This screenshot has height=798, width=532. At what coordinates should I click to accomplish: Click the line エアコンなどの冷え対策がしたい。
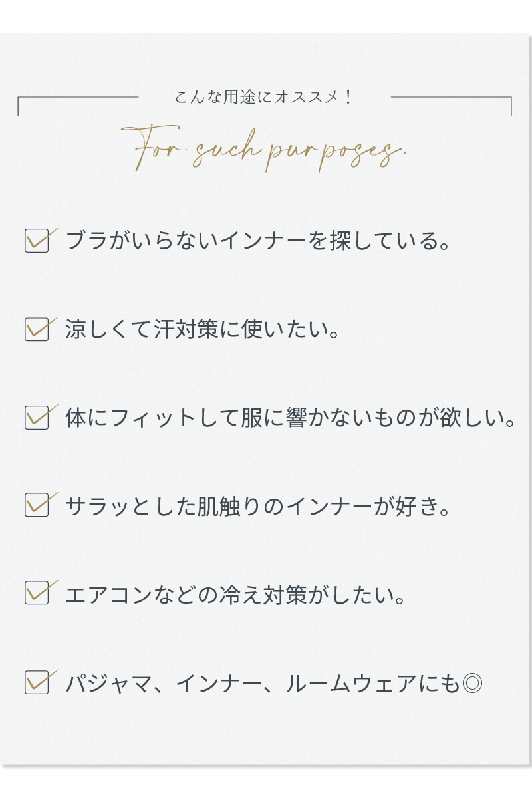pyautogui.click(x=236, y=595)
